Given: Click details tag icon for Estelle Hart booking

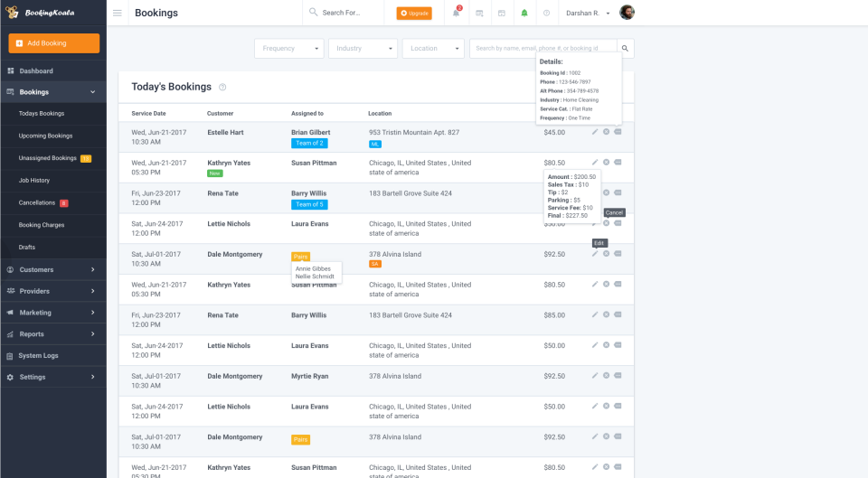Looking at the screenshot, I should tap(618, 132).
